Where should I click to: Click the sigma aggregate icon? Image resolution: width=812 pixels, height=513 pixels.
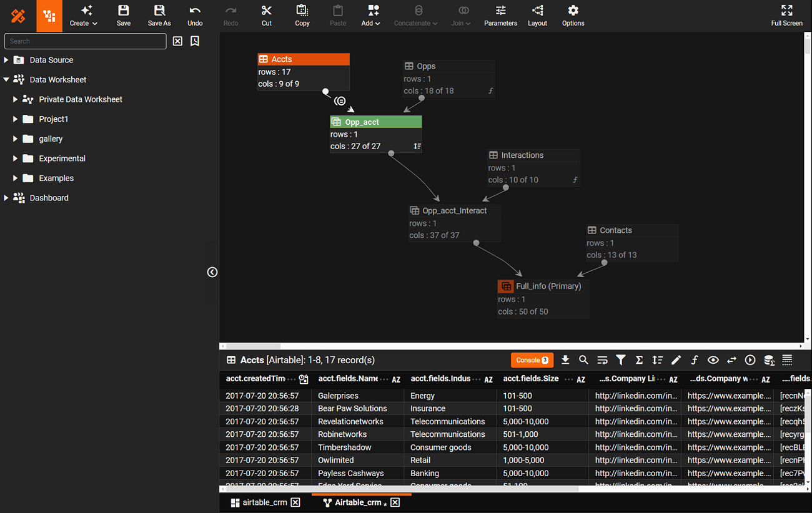click(x=639, y=360)
